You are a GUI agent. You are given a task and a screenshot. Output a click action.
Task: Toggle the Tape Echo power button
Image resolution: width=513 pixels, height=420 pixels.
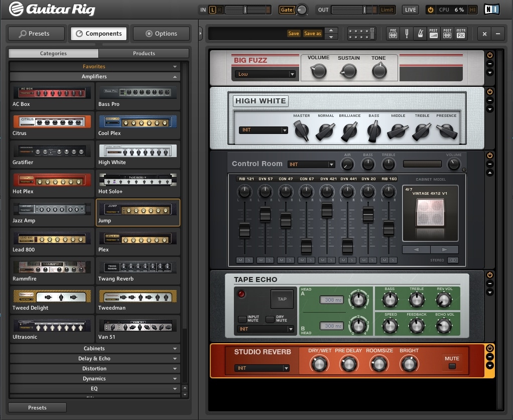pyautogui.click(x=490, y=275)
